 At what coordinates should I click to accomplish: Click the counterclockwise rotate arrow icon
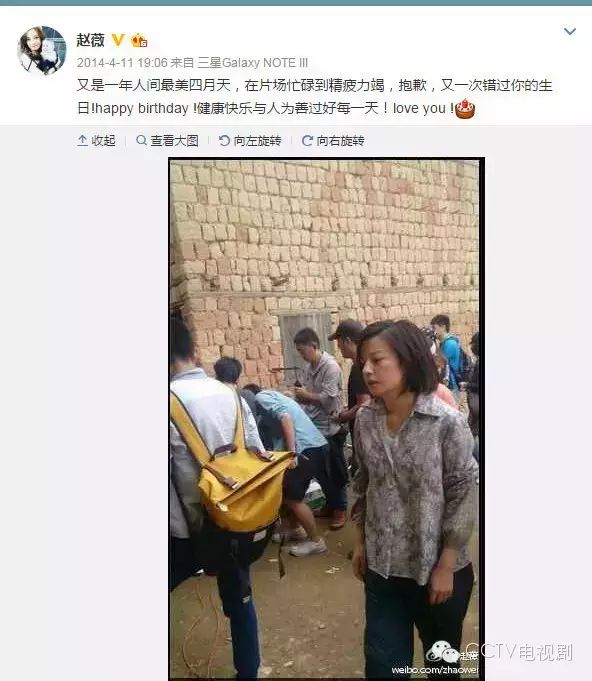pos(224,140)
